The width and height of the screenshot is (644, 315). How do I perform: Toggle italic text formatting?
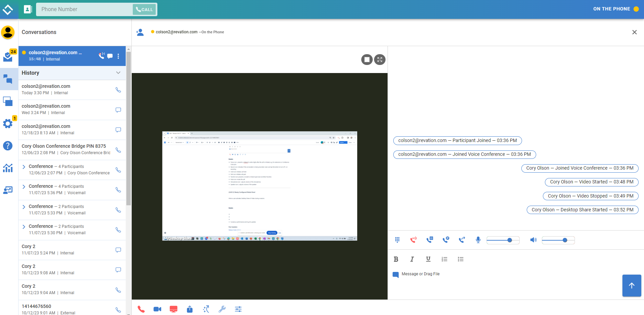[x=412, y=259]
